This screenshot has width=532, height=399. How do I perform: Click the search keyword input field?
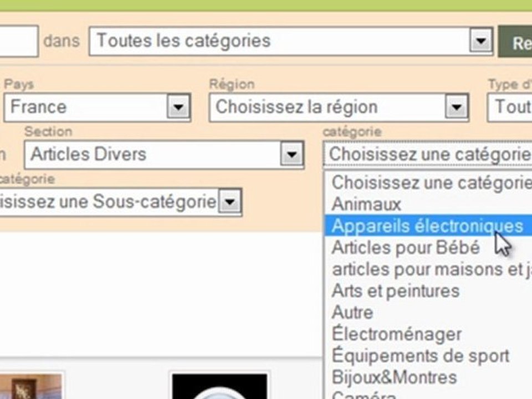[19, 41]
